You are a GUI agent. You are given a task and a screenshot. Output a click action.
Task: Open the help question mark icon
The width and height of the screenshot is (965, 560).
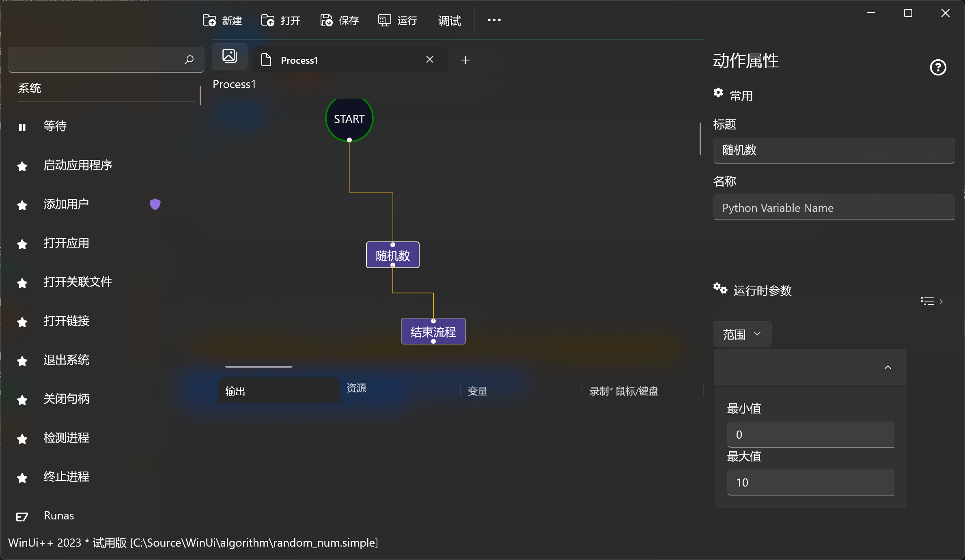coord(938,67)
